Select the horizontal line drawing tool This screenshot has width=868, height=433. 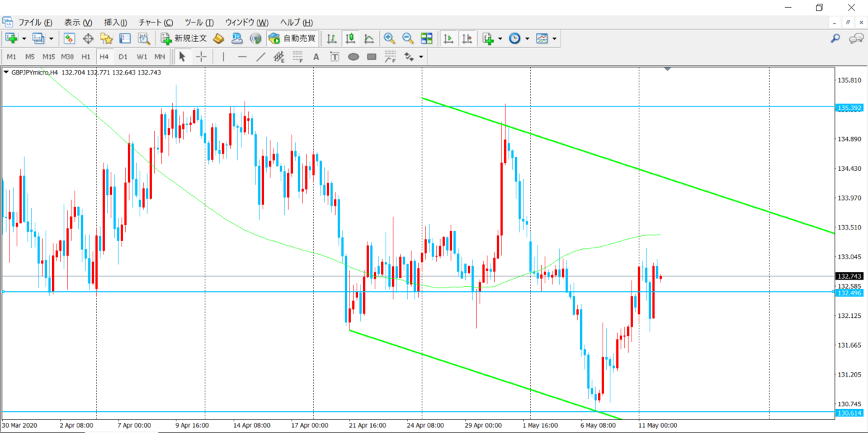242,56
